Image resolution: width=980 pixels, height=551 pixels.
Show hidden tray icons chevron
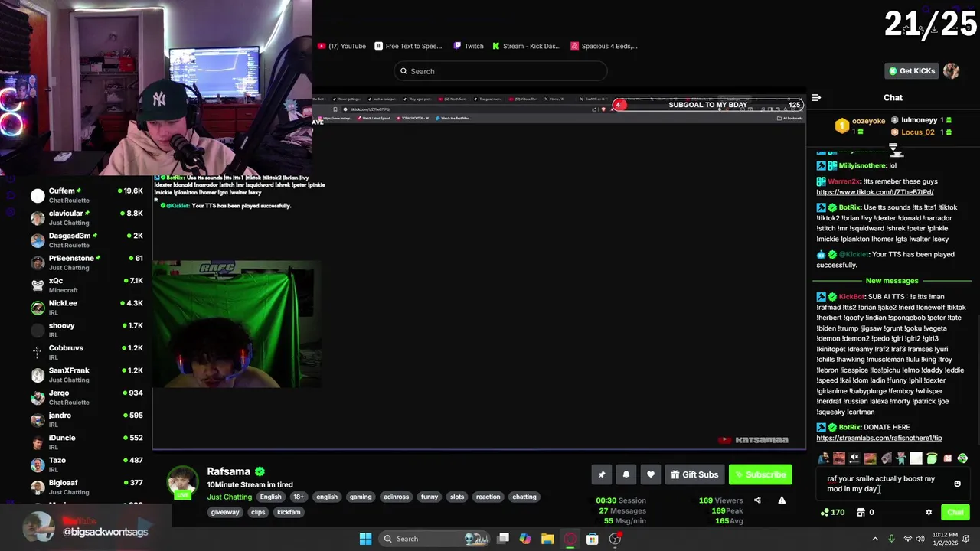[875, 539]
